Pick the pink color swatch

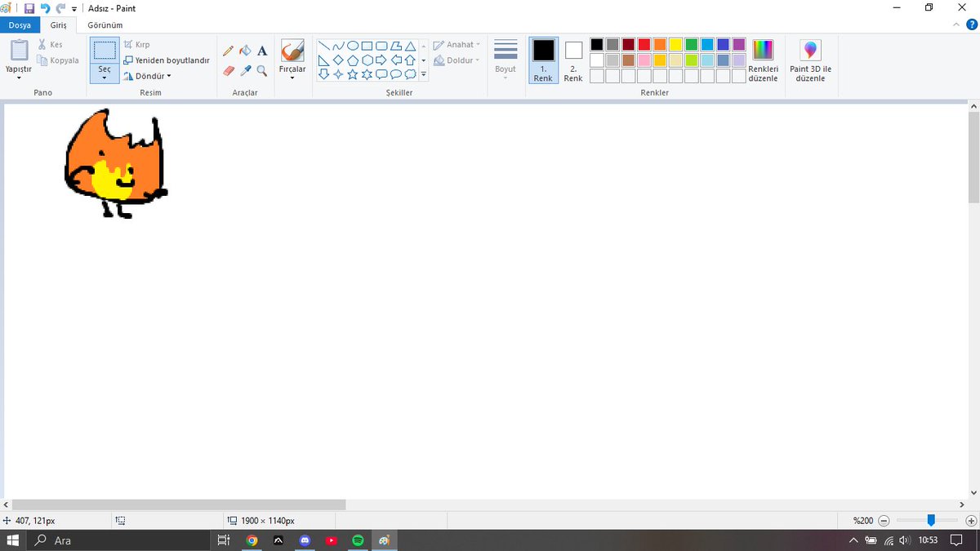click(x=644, y=60)
